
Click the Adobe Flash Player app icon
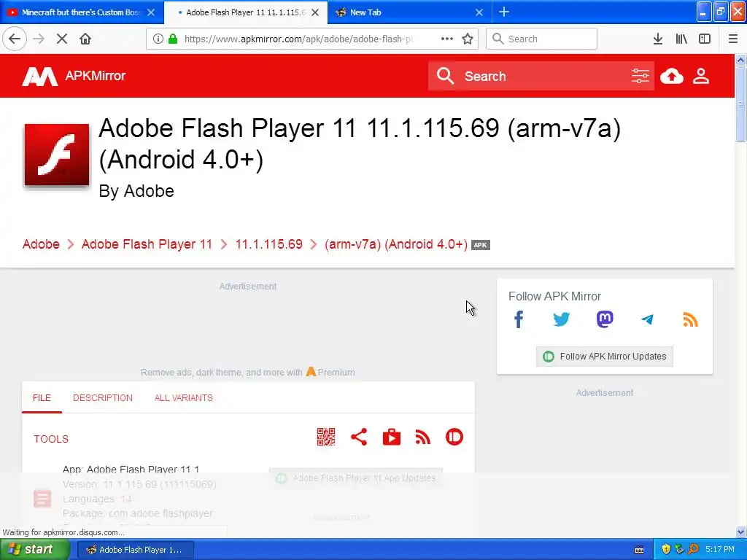57,155
